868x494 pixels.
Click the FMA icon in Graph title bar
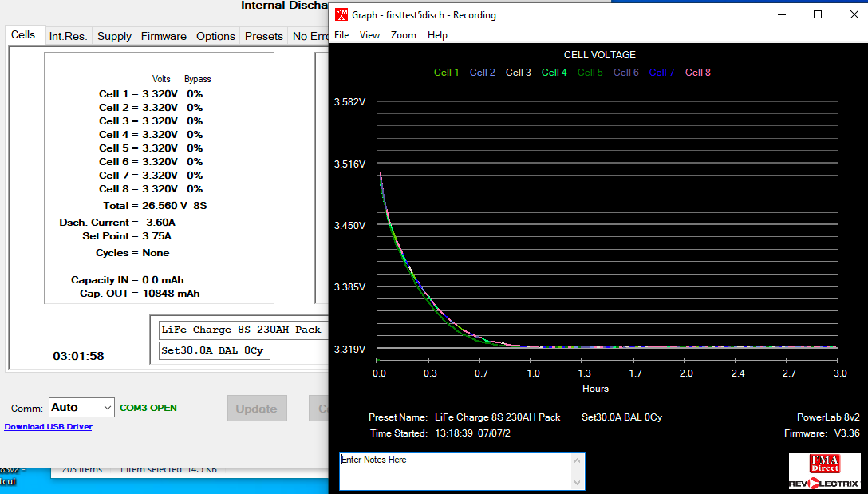[341, 15]
